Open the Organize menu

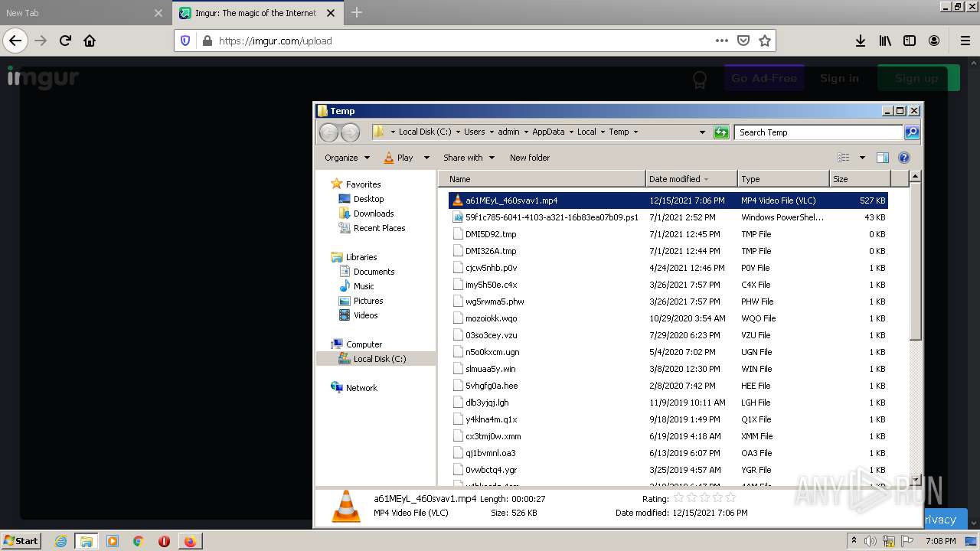point(347,158)
